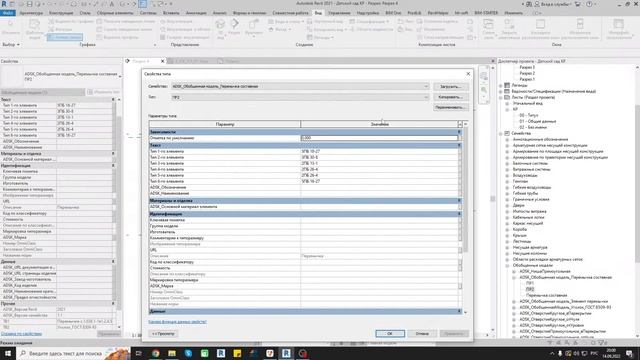This screenshot has width=640, height=360.
Task: Click associate parameter button for URL row
Action: (460, 250)
